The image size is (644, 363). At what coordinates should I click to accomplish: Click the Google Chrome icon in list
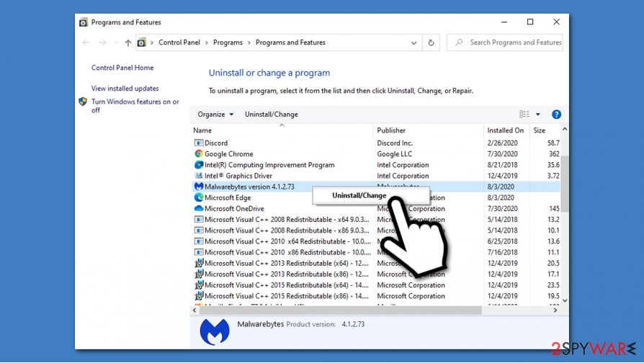(199, 153)
